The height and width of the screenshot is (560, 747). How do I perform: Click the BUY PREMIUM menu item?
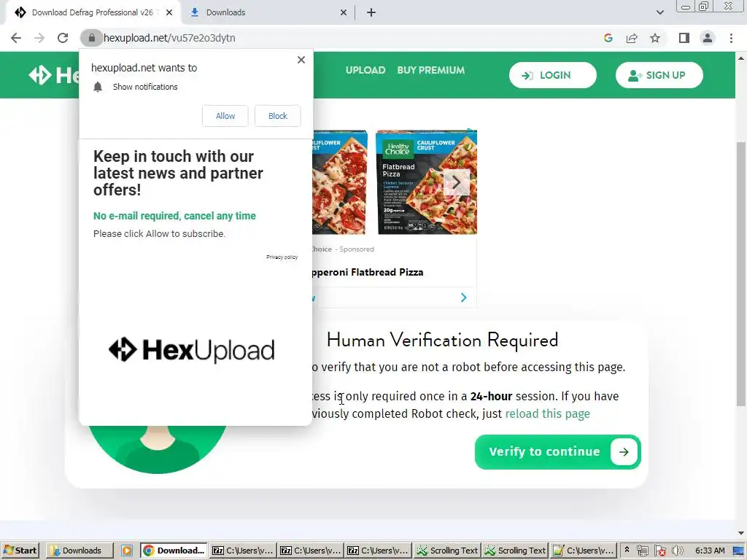coord(431,70)
